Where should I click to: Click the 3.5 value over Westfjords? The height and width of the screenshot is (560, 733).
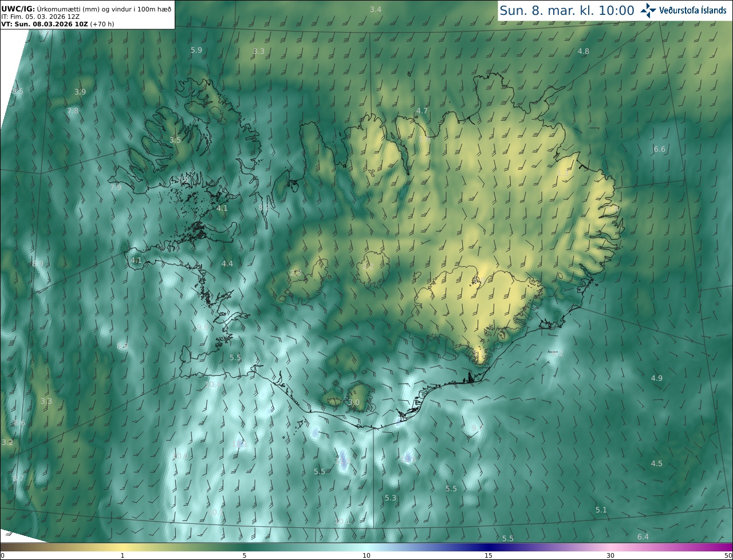point(175,140)
